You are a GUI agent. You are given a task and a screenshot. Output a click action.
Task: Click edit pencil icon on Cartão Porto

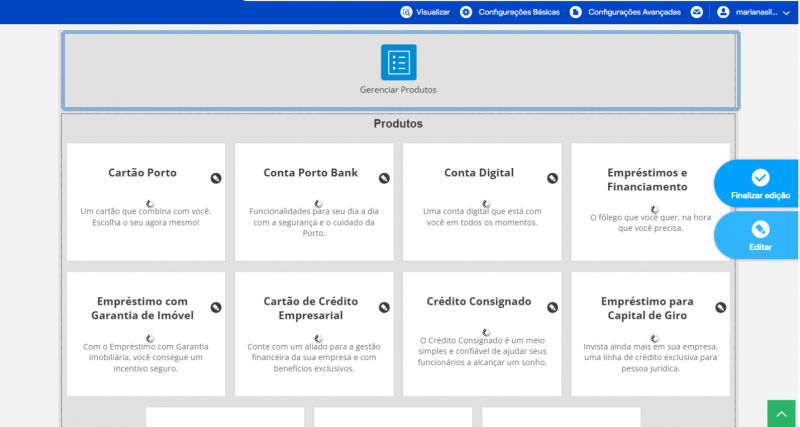(x=216, y=178)
